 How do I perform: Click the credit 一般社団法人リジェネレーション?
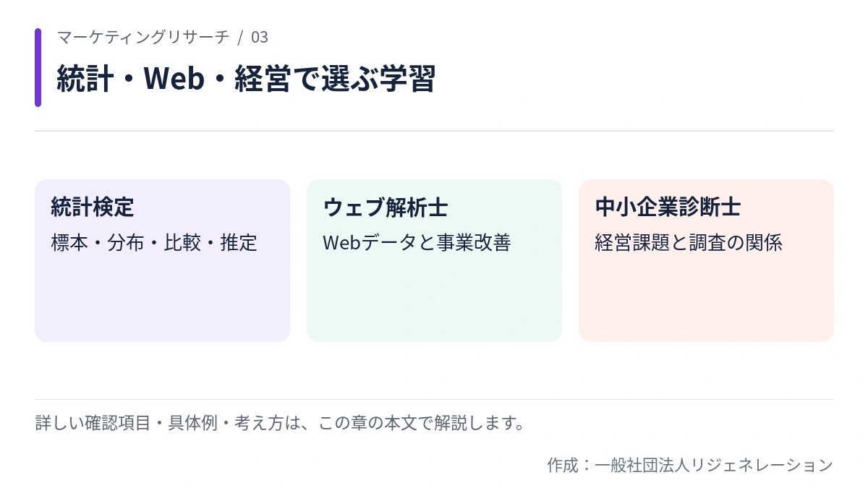coord(714,465)
